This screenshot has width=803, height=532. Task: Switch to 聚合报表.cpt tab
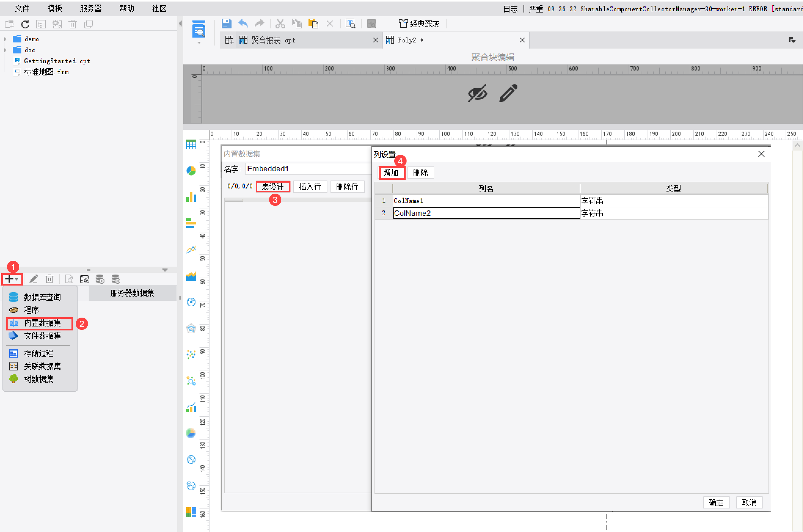pos(273,40)
